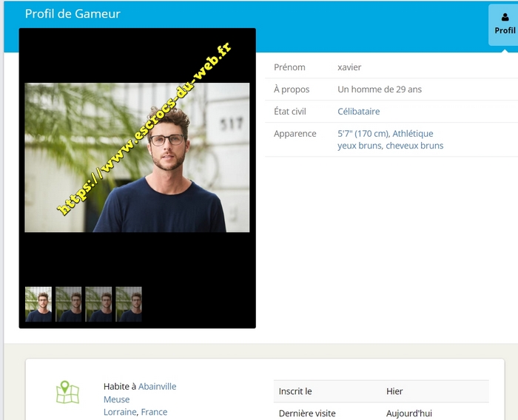Select the second photo thumbnail
This screenshot has width=518, height=420.
pyautogui.click(x=69, y=304)
